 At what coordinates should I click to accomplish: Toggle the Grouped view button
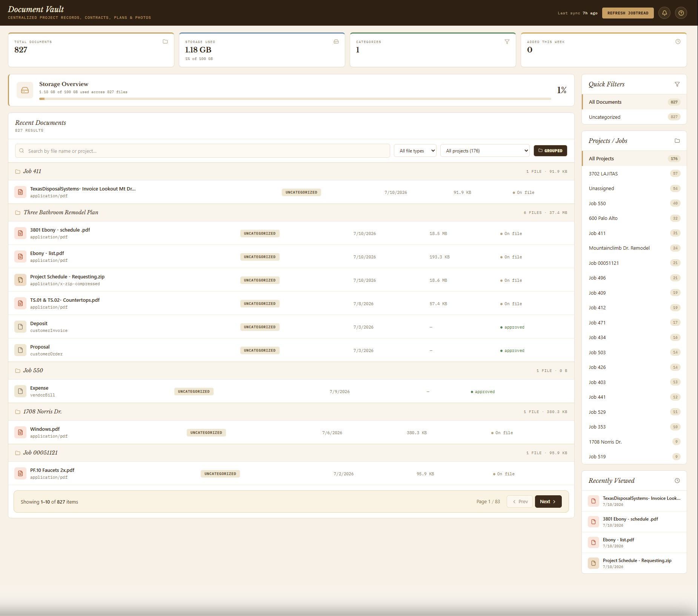point(550,151)
